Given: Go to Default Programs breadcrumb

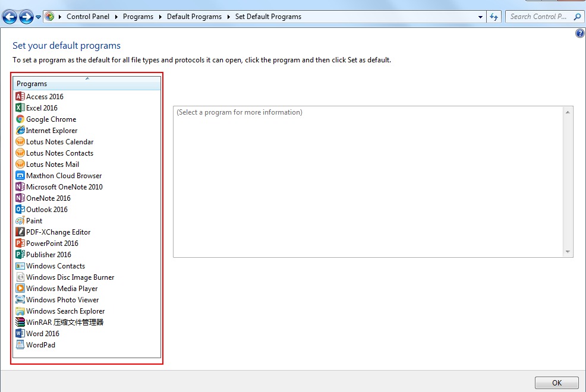Looking at the screenshot, I should (x=194, y=17).
